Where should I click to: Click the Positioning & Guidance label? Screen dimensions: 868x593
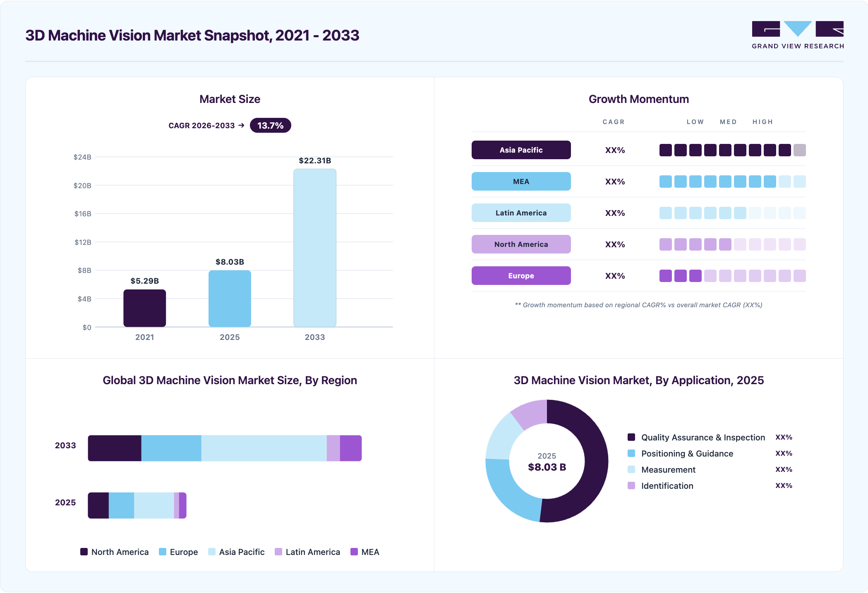687,453
